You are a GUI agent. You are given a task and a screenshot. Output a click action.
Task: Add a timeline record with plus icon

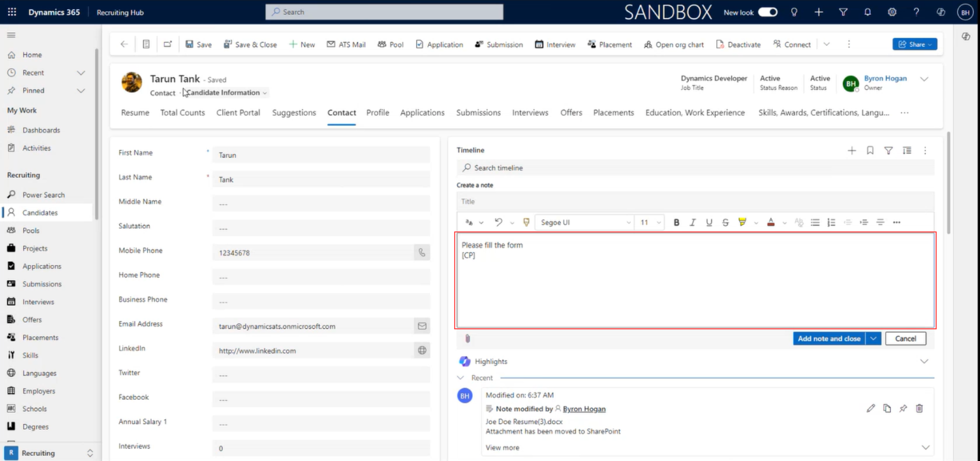pyautogui.click(x=851, y=151)
